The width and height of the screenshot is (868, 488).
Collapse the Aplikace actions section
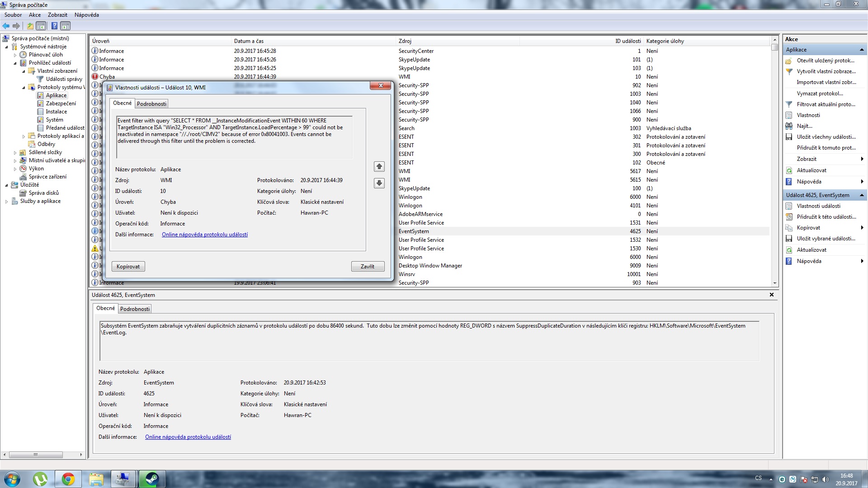861,50
